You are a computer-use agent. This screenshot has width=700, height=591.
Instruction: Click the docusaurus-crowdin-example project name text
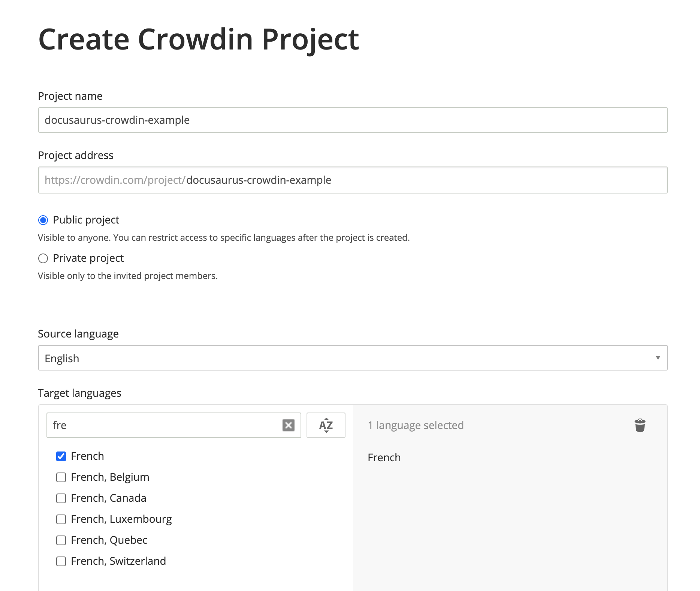point(117,120)
